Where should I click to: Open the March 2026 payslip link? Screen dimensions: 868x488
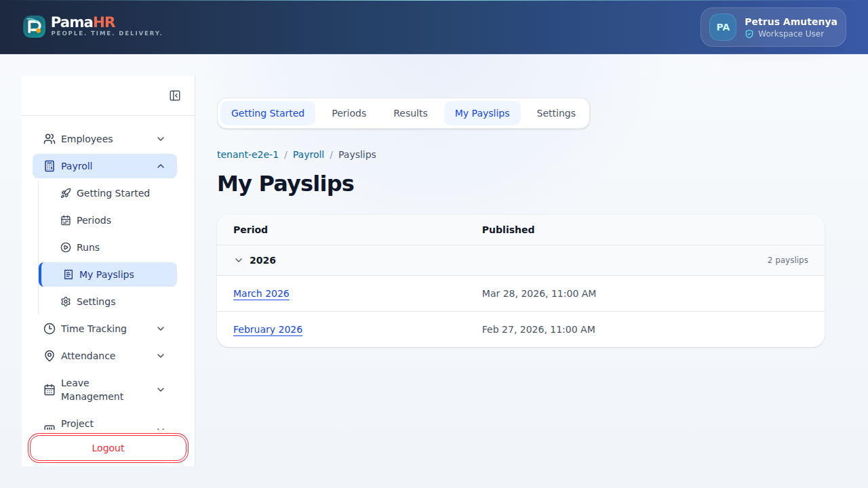(x=261, y=293)
